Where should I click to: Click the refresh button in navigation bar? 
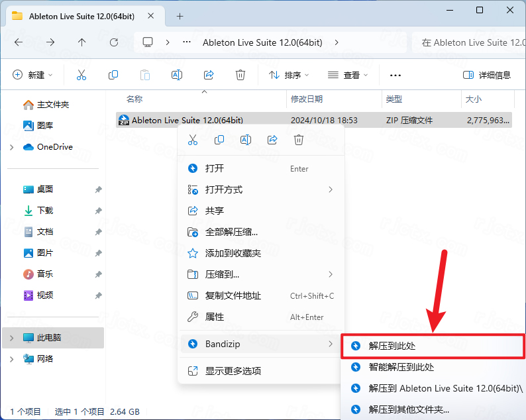pyautogui.click(x=114, y=42)
